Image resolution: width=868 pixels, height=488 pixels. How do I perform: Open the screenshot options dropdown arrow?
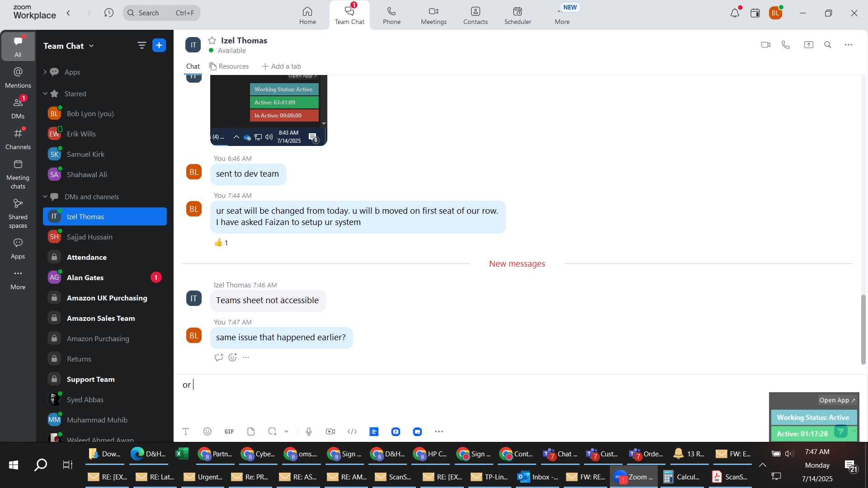(x=286, y=432)
